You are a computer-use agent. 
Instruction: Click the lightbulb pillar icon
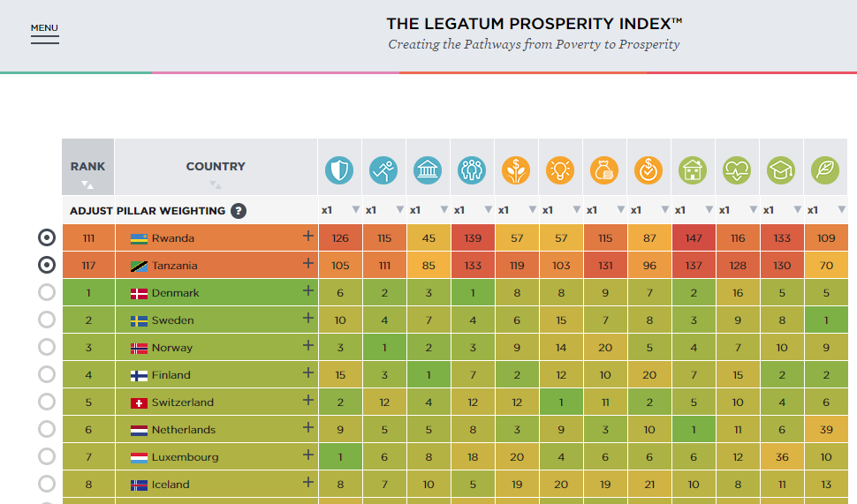[560, 169]
